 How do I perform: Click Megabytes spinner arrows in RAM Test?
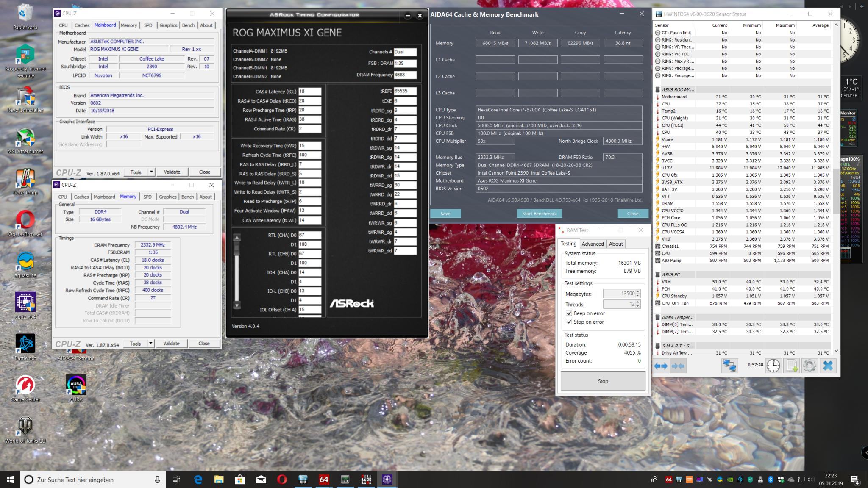coord(638,294)
